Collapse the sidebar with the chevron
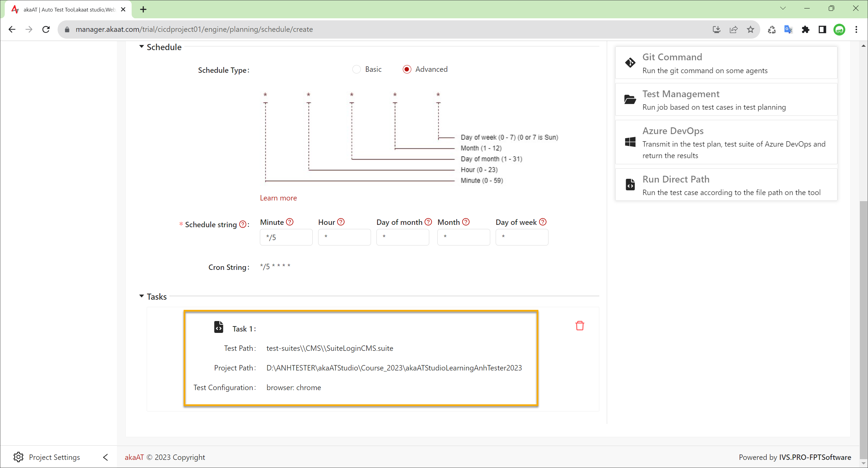Image resolution: width=868 pixels, height=468 pixels. point(105,457)
